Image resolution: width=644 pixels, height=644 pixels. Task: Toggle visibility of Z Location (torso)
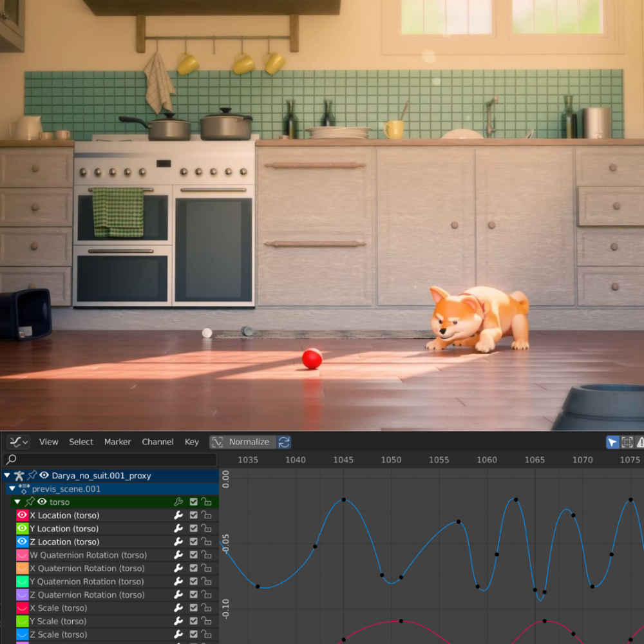pyautogui.click(x=22, y=542)
